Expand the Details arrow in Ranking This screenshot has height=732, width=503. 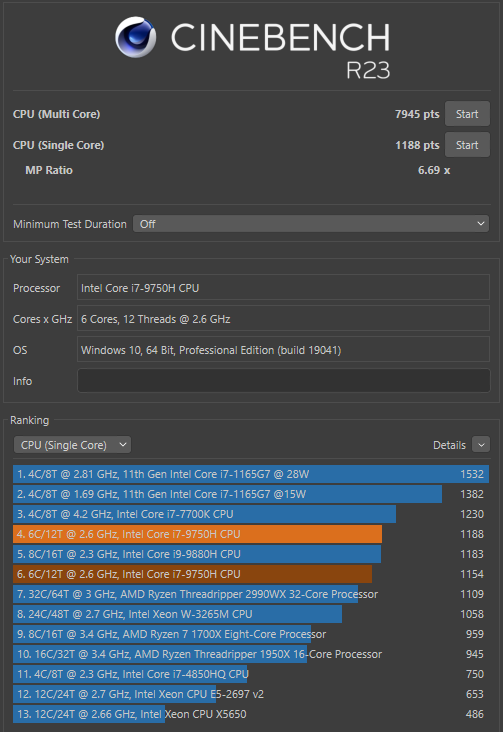point(481,445)
